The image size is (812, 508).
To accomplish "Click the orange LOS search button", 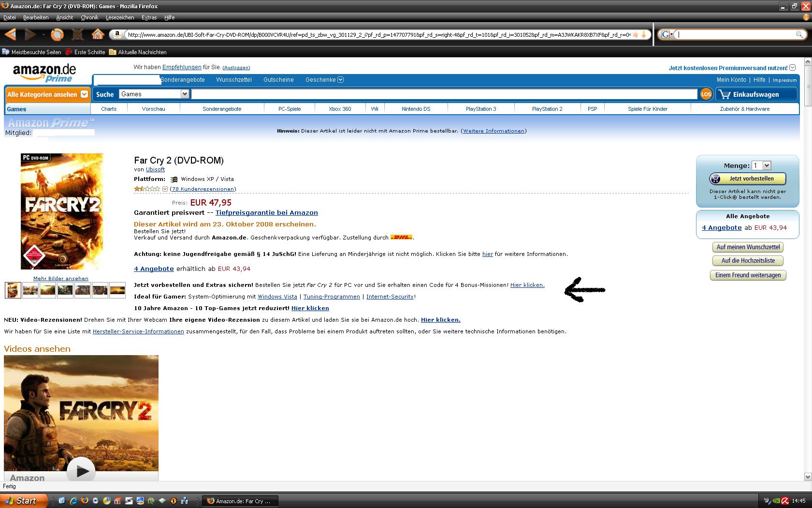I will point(706,94).
